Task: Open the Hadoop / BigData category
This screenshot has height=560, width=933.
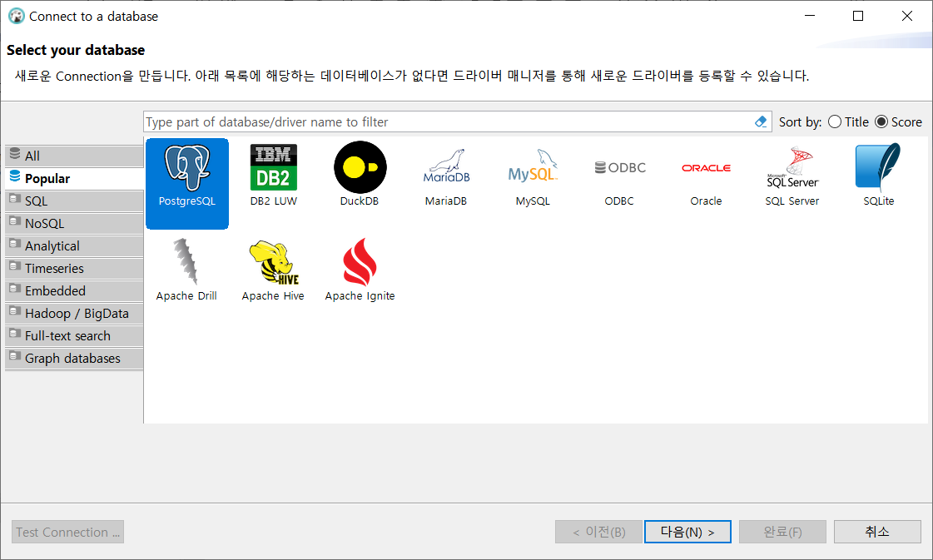Action: [74, 314]
